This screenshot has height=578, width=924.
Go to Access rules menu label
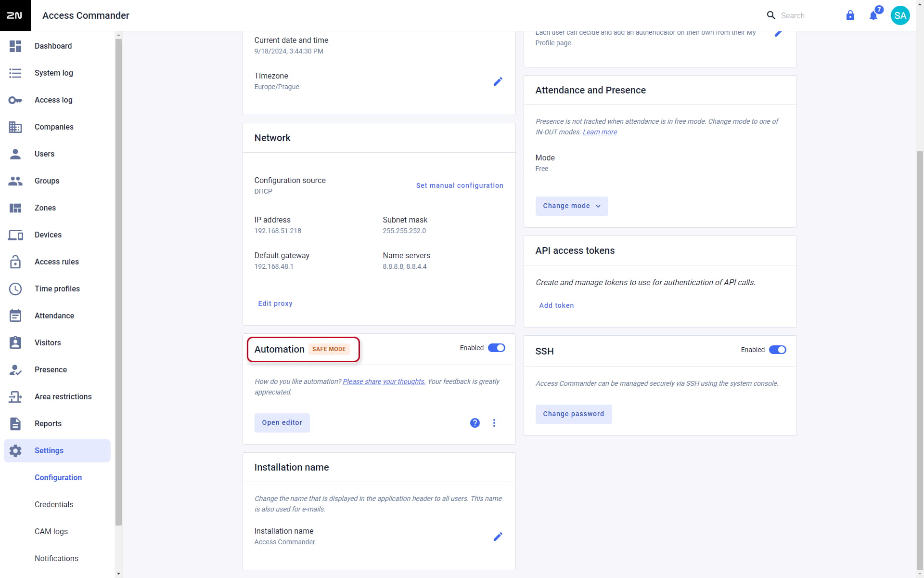tap(57, 262)
